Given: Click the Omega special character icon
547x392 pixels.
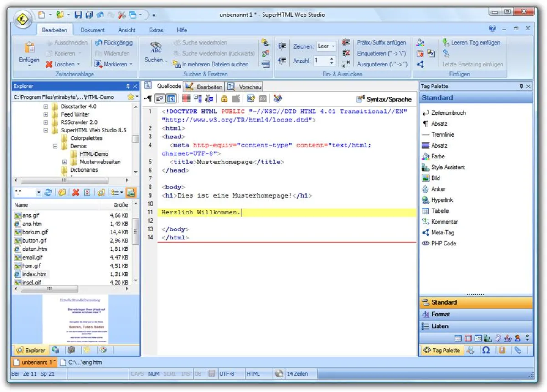Looking at the screenshot, I should 485,350.
